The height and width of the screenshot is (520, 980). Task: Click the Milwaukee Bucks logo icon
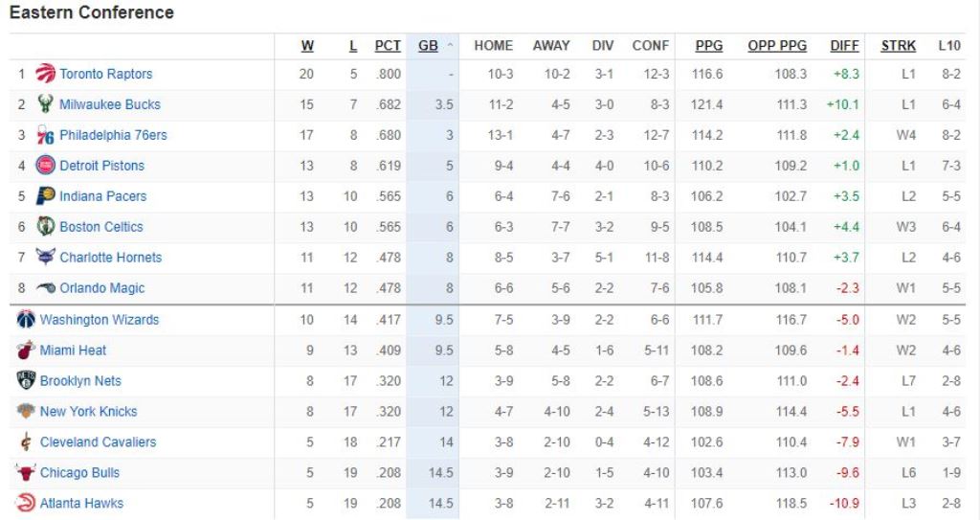coord(45,104)
